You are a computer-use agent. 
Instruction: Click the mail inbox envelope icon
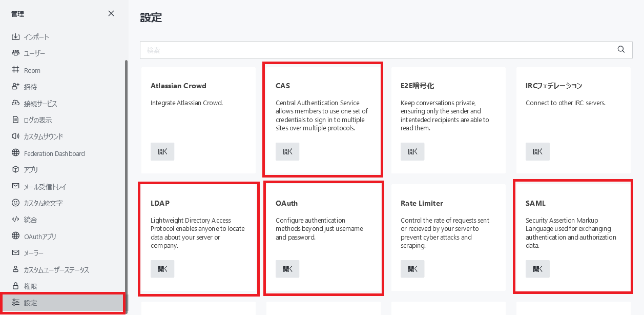point(15,187)
